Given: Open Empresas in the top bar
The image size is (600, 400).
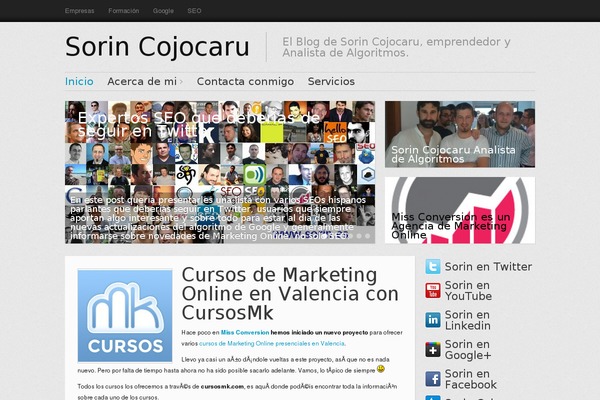Looking at the screenshot, I should pyautogui.click(x=80, y=11).
